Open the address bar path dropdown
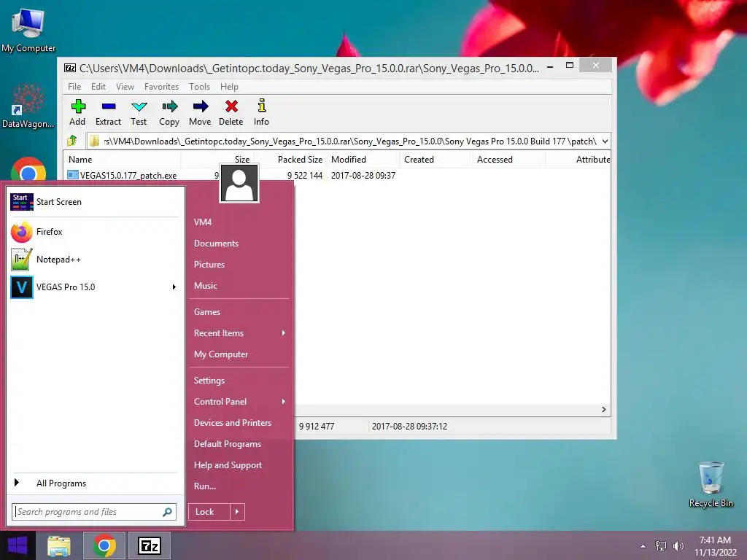The height and width of the screenshot is (560, 747). click(x=605, y=141)
